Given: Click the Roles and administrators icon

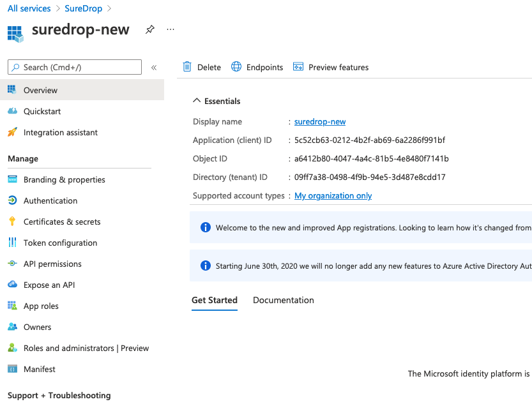Looking at the screenshot, I should pyautogui.click(x=12, y=347).
